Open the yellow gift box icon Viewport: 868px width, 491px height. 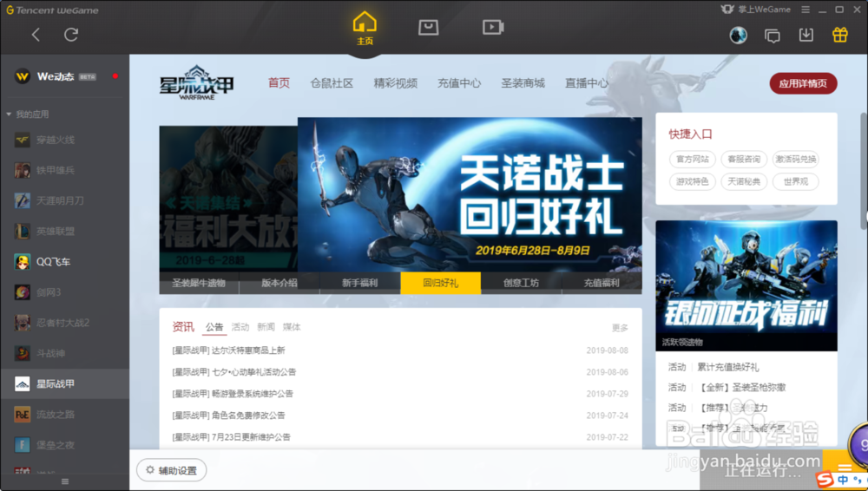839,35
